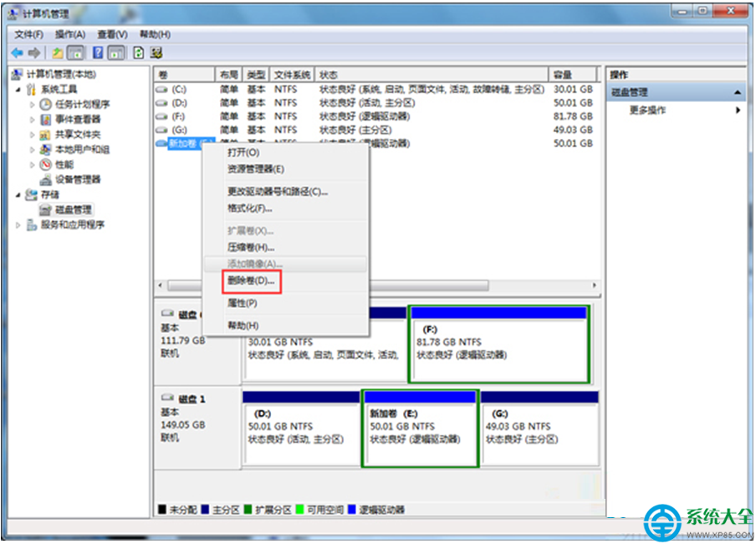Click the Refresh toolbar icon

click(138, 53)
